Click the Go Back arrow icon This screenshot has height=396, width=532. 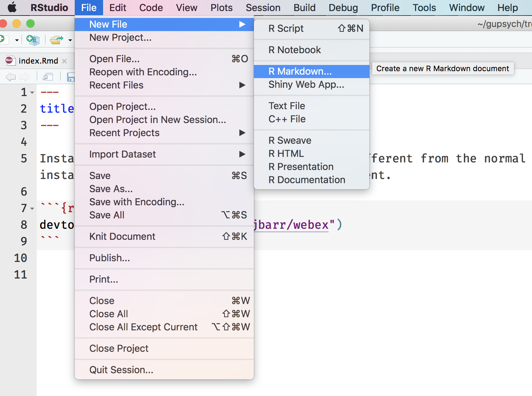(11, 77)
